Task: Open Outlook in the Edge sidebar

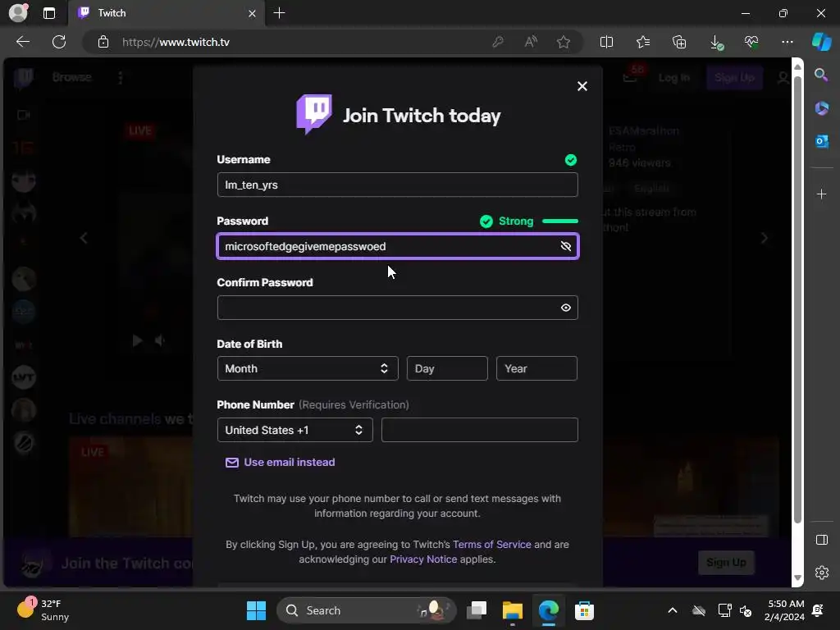Action: (821, 141)
